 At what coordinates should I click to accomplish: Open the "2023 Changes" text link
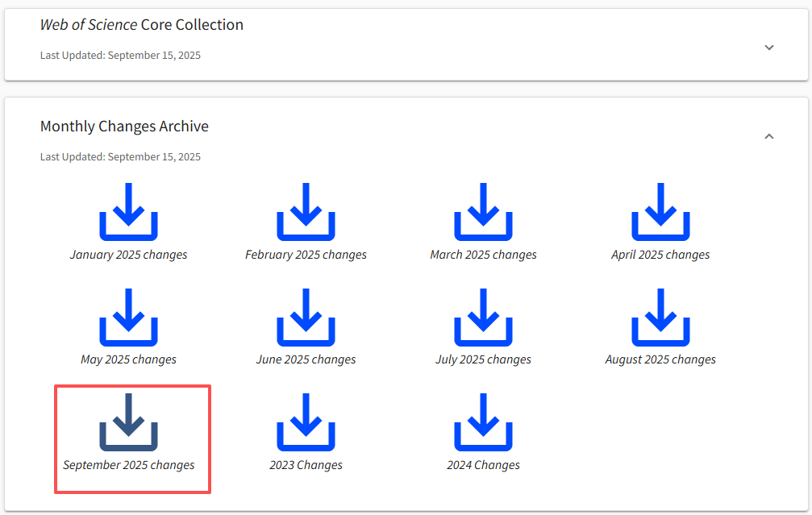pyautogui.click(x=306, y=465)
